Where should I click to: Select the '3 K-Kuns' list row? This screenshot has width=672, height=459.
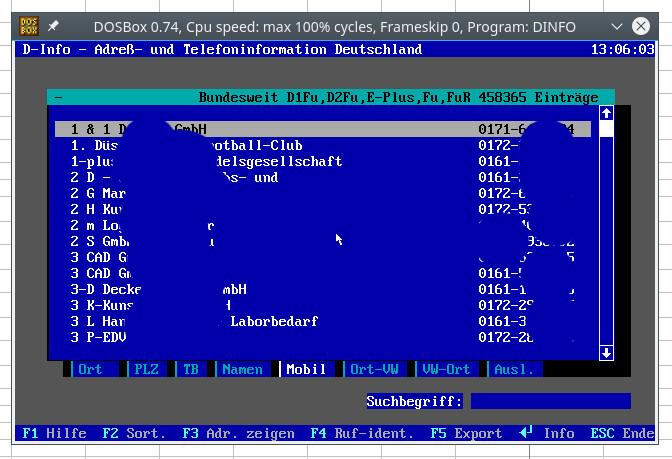click(323, 305)
